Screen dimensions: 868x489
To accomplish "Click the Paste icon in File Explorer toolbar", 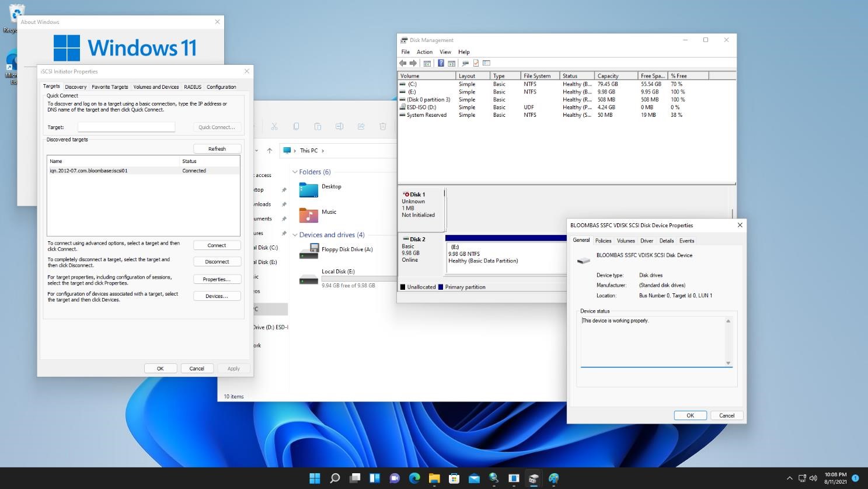I will coord(318,126).
